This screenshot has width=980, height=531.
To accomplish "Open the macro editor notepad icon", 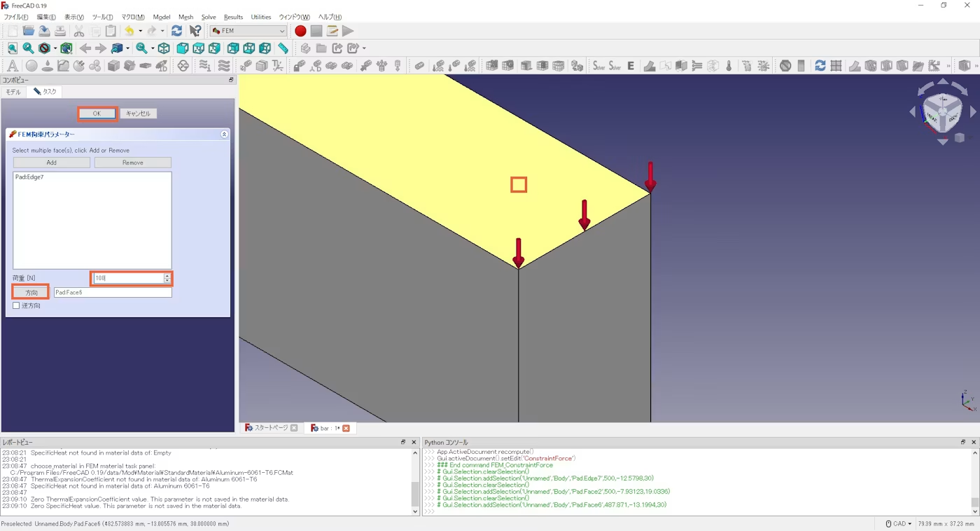I will pos(332,31).
